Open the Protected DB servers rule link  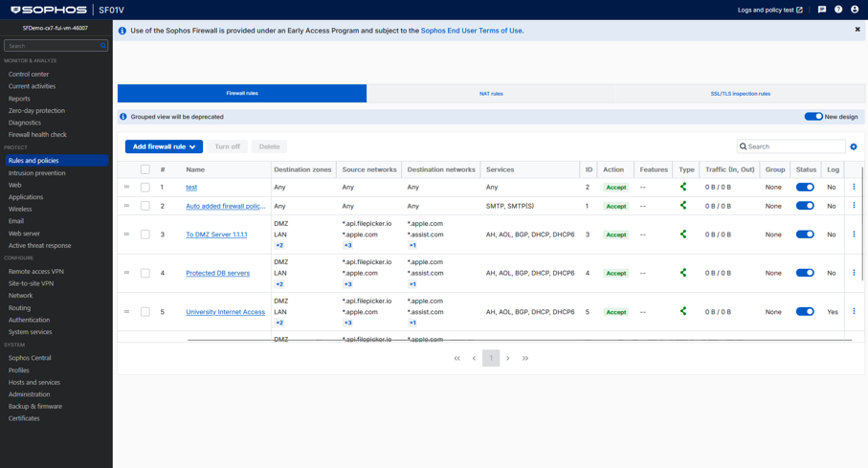[x=217, y=273]
